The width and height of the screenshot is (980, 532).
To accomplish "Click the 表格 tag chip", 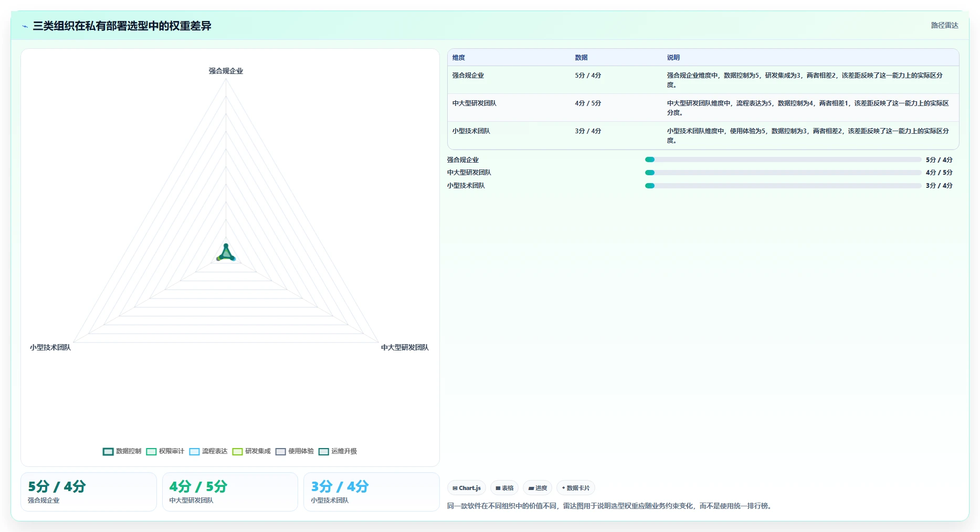I will pyautogui.click(x=504, y=488).
